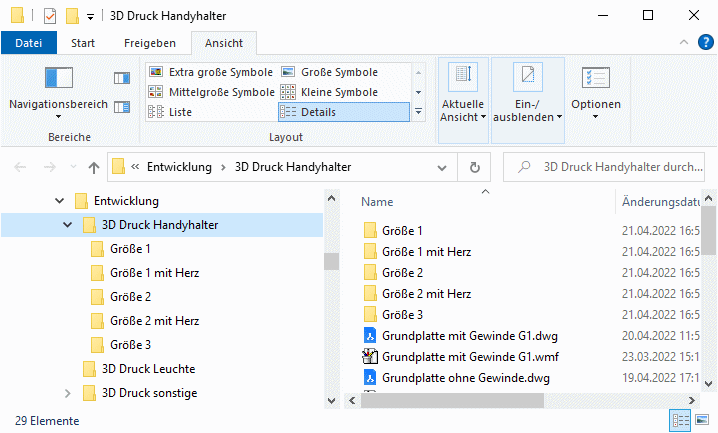Switch to the Start ribbon tab
The height and width of the screenshot is (433, 718).
pos(83,43)
